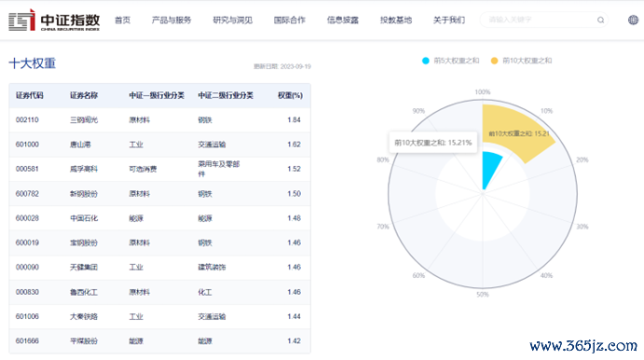Open the 首页 menu item
Screen dimensions: 644x360
coord(122,21)
